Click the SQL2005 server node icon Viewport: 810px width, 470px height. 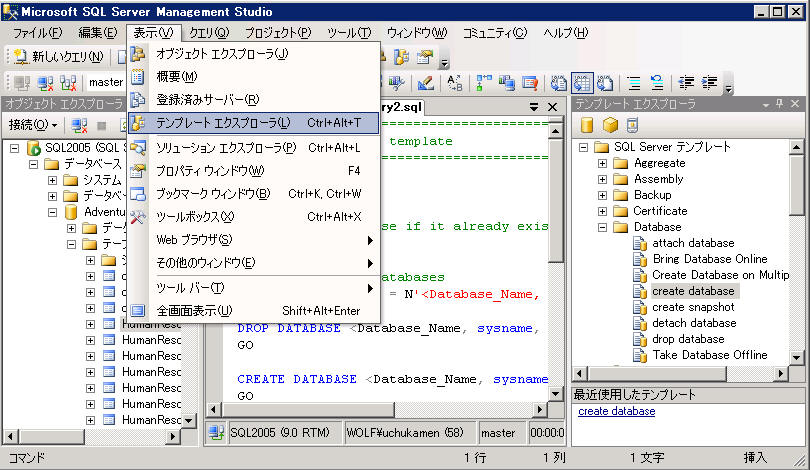[x=34, y=148]
